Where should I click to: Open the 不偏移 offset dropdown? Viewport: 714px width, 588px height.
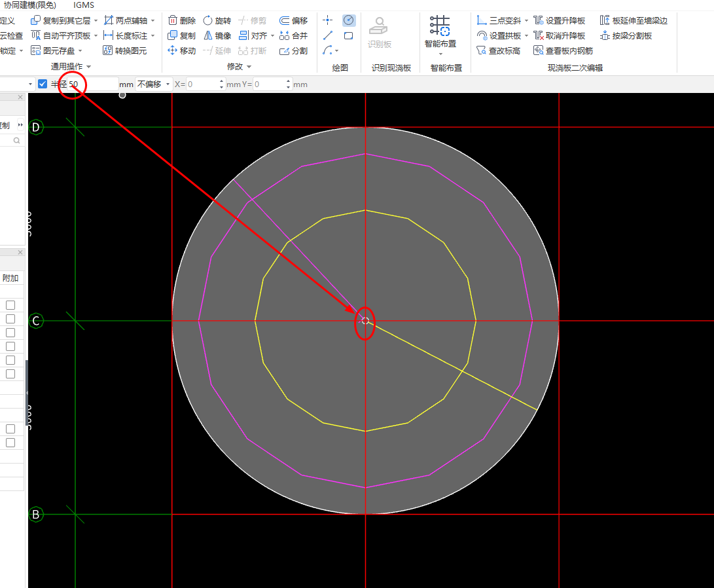154,84
